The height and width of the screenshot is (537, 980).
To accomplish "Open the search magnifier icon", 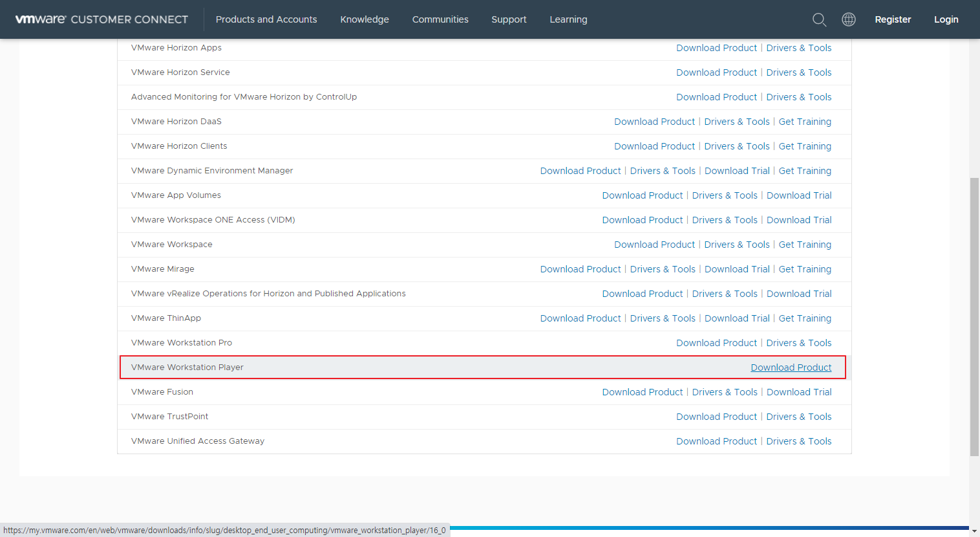I will coord(819,19).
